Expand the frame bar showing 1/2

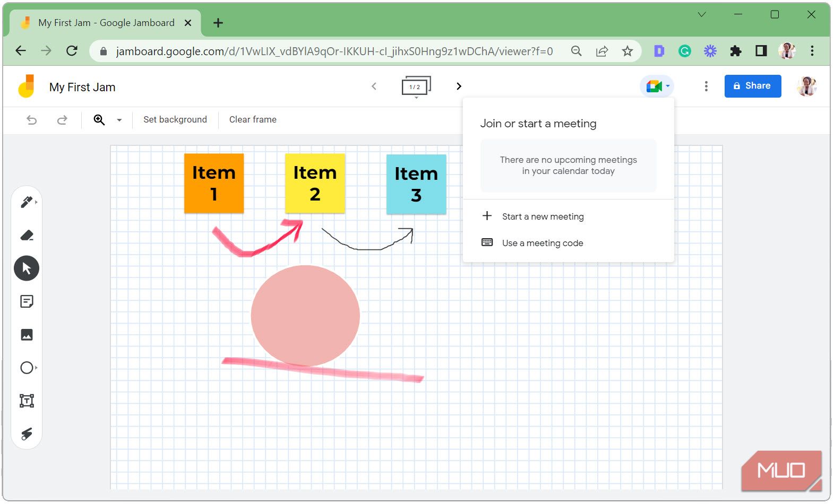tap(416, 86)
